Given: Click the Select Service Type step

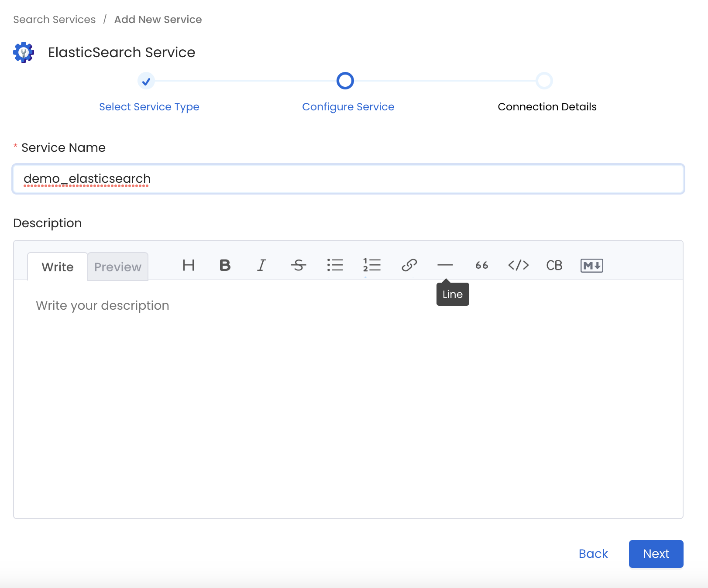Looking at the screenshot, I should 149,107.
